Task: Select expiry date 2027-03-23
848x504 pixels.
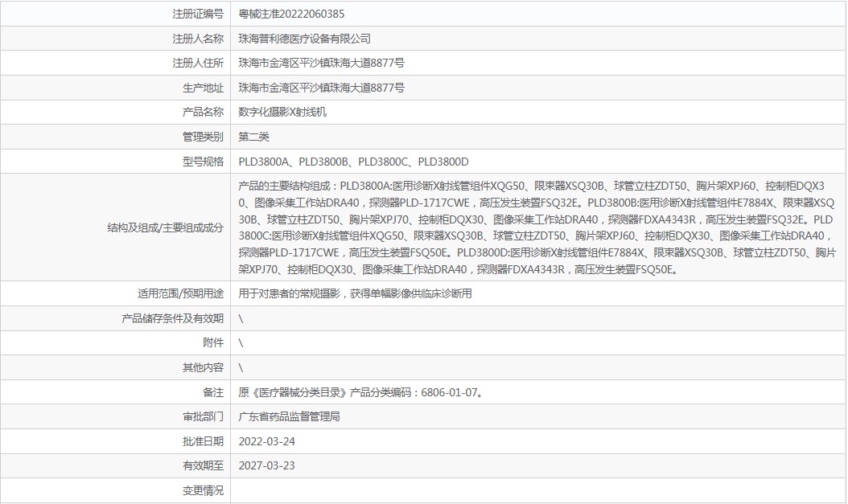Action: [266, 465]
